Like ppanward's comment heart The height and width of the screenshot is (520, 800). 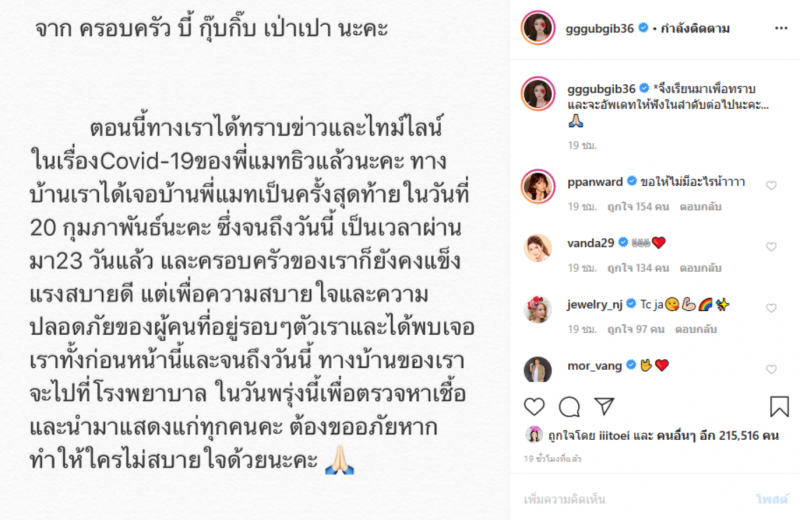click(x=771, y=185)
